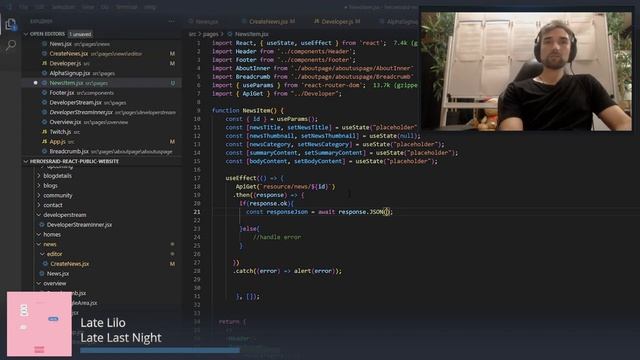Click the 'useEffect' call on line 17

click(241, 178)
